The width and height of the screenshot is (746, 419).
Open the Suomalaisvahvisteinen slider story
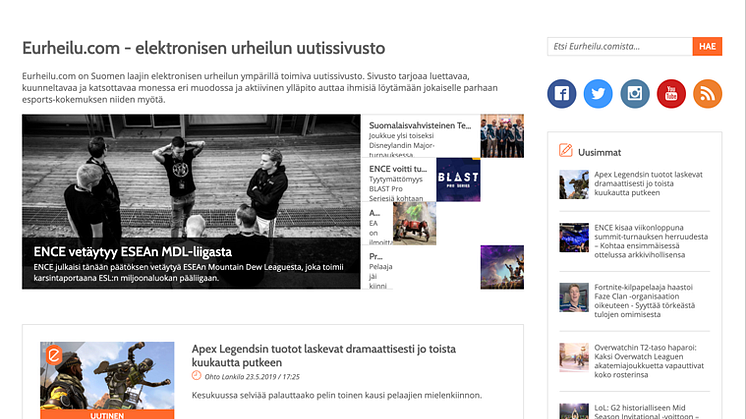click(x=419, y=126)
